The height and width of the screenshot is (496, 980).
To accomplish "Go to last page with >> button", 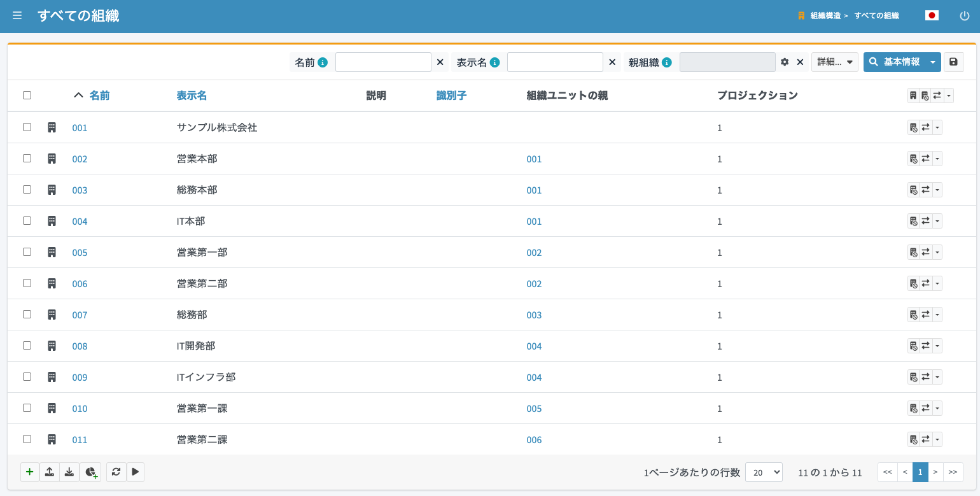I will [x=953, y=472].
